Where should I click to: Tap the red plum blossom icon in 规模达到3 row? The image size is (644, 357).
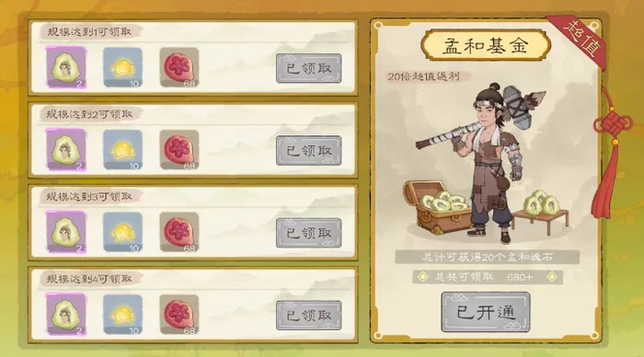pos(179,232)
